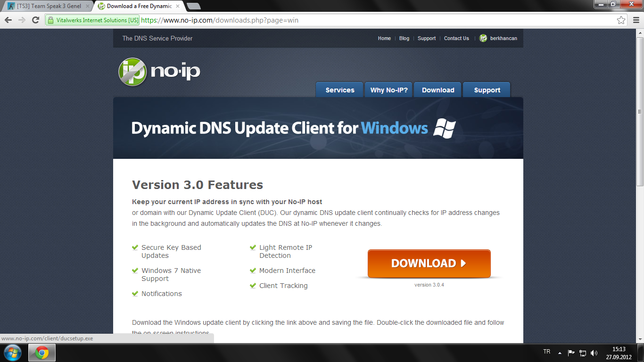Reload the page with the refresh icon
644x362 pixels.
tap(35, 20)
